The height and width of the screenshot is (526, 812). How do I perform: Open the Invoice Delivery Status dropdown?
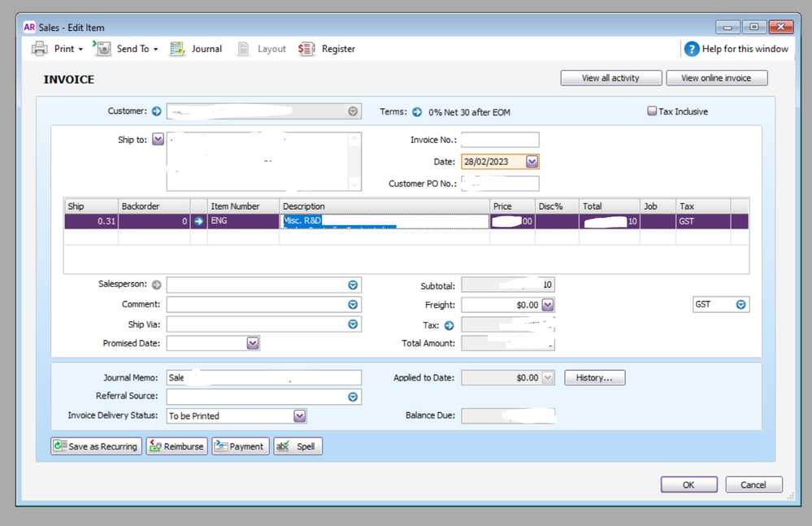click(x=300, y=416)
